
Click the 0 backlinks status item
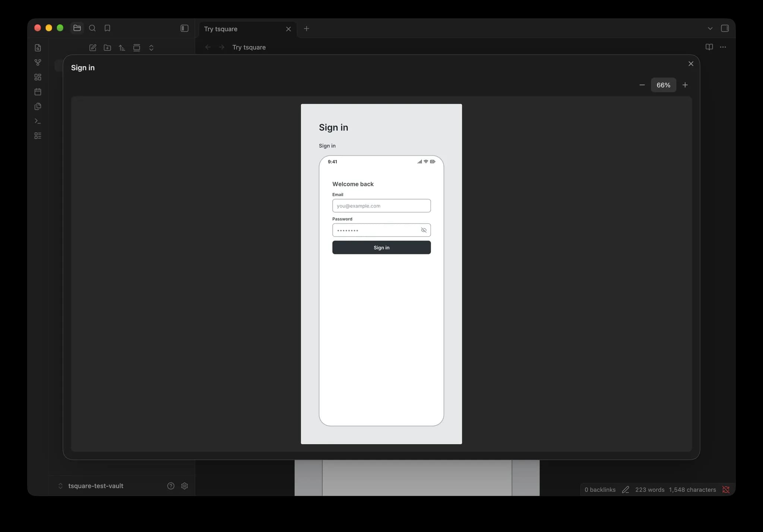pos(600,490)
